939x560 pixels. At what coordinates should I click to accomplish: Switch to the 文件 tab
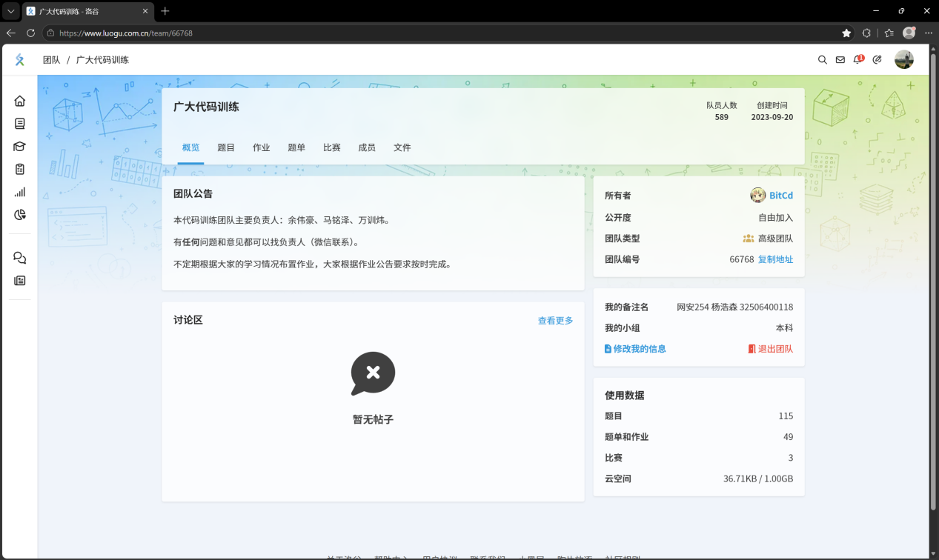pyautogui.click(x=402, y=147)
